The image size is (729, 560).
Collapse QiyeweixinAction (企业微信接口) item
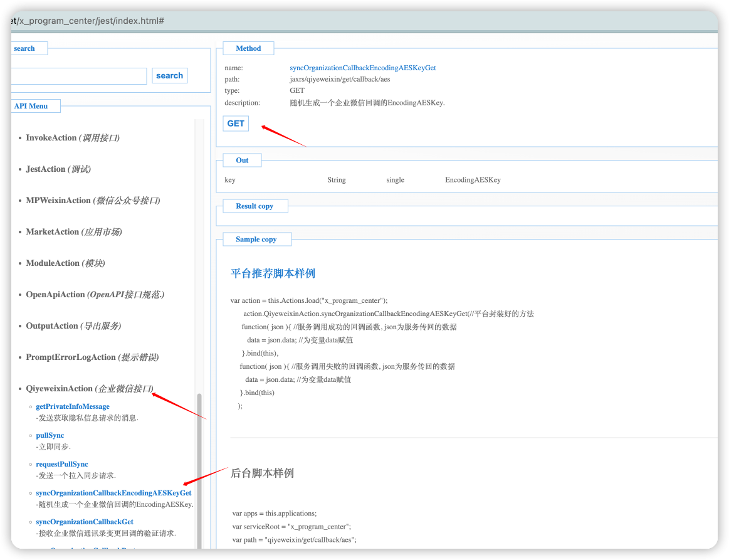click(x=90, y=389)
